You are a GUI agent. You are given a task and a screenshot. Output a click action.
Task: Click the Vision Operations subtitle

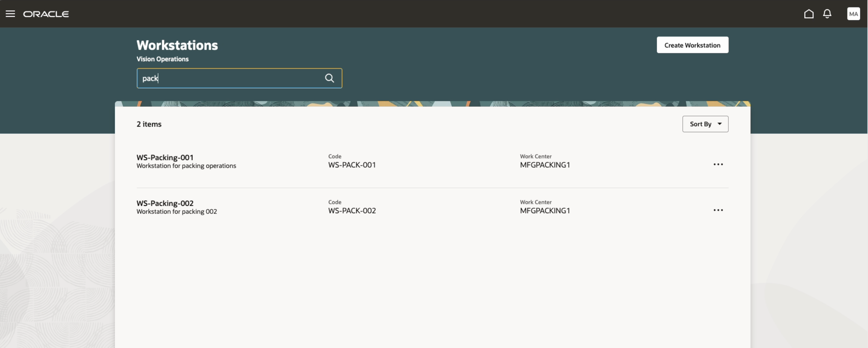(x=163, y=59)
